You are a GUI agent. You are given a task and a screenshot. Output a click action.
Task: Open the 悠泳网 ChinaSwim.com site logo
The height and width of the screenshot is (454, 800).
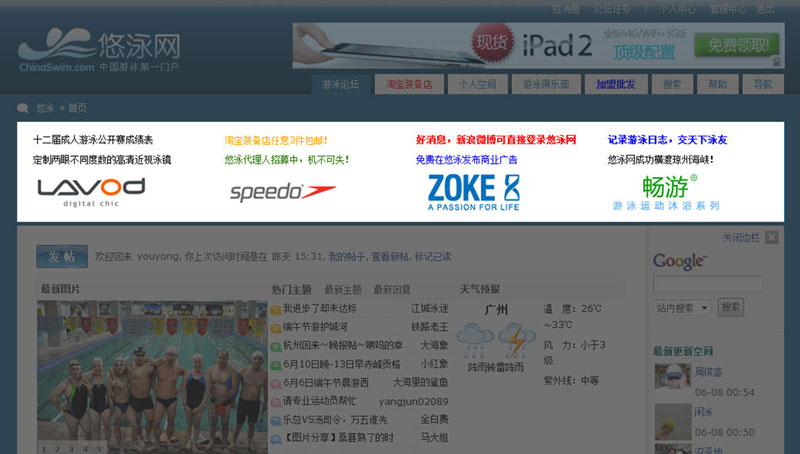tap(99, 51)
